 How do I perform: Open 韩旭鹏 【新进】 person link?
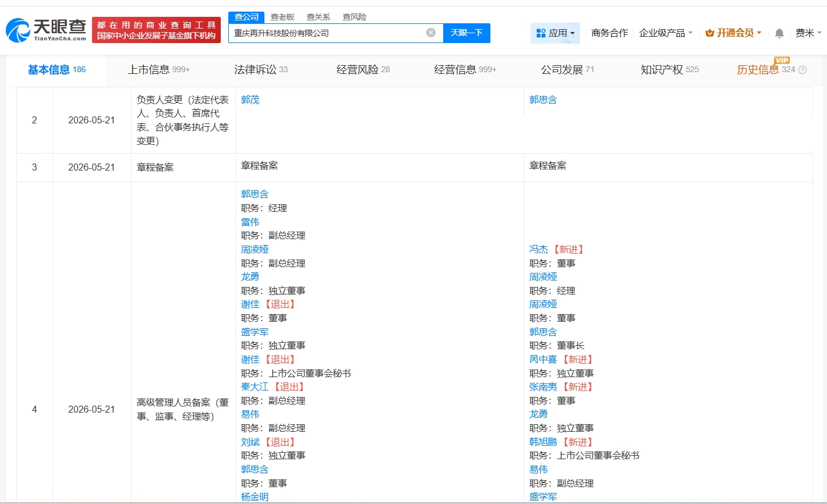(x=543, y=442)
